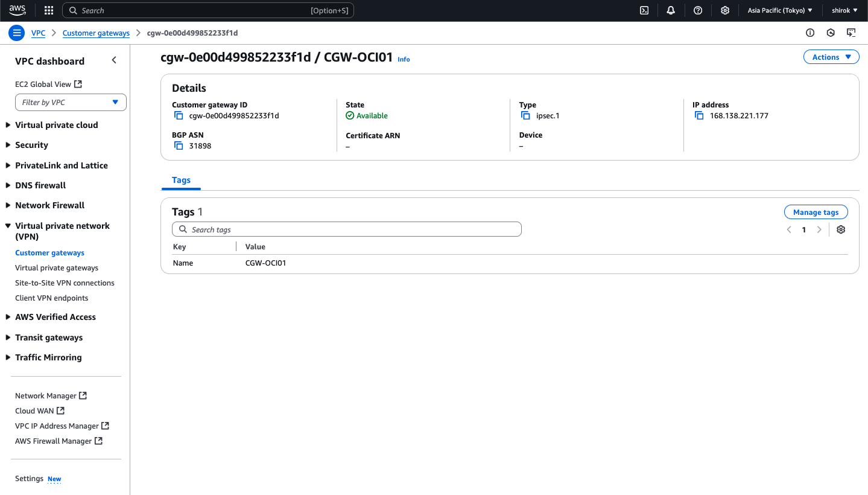
Task: Open the AWS services grid menu
Action: 49,10
